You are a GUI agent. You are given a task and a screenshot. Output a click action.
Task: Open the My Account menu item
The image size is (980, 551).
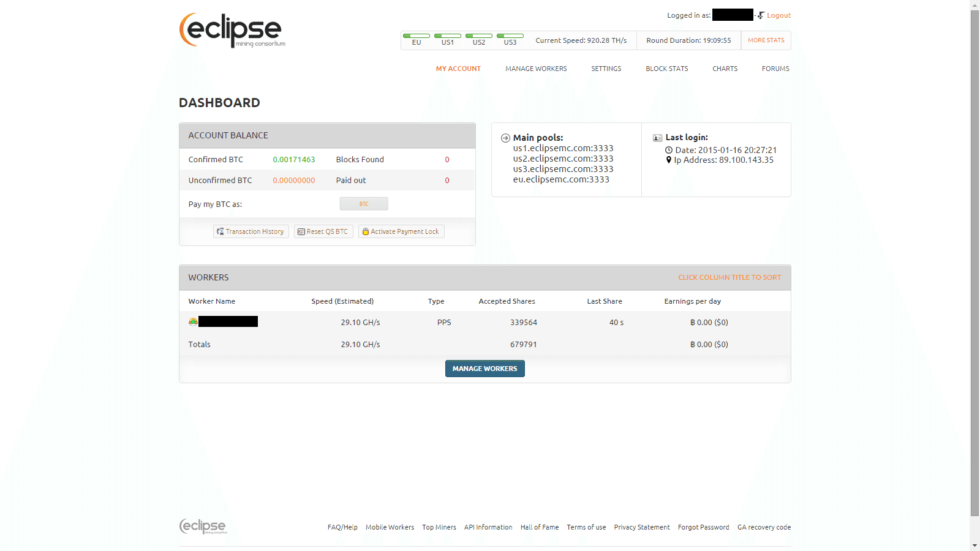point(458,69)
